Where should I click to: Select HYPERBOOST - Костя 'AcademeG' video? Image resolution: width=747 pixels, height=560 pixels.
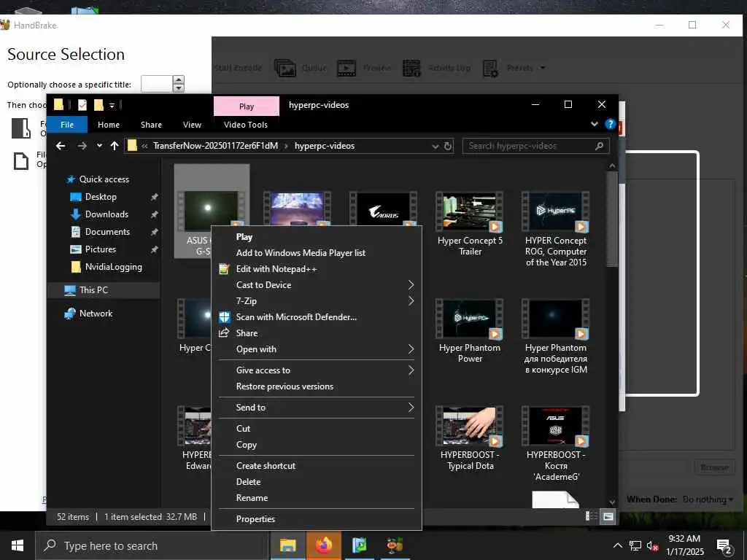pos(555,443)
